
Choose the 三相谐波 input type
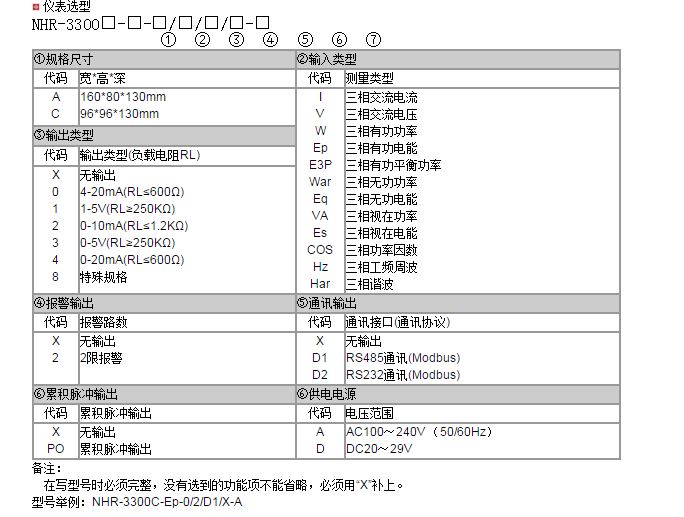coord(370,284)
